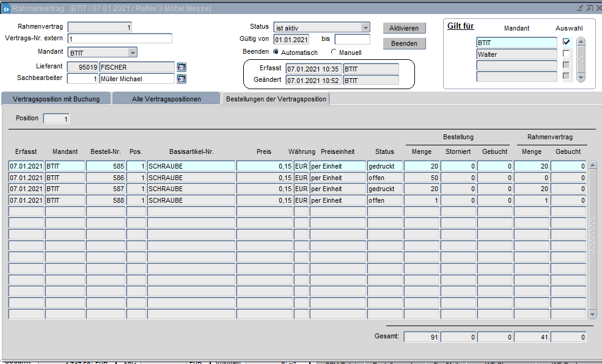Uncheck the Auswahl checkbox for BTIT
Viewport: 602px width, 364px height.
point(566,42)
